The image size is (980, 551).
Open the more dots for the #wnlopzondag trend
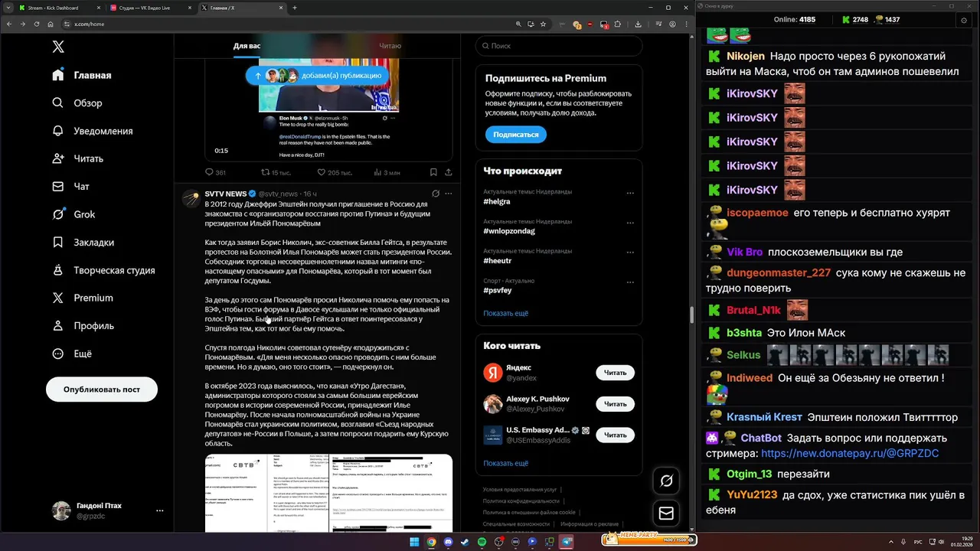(630, 223)
